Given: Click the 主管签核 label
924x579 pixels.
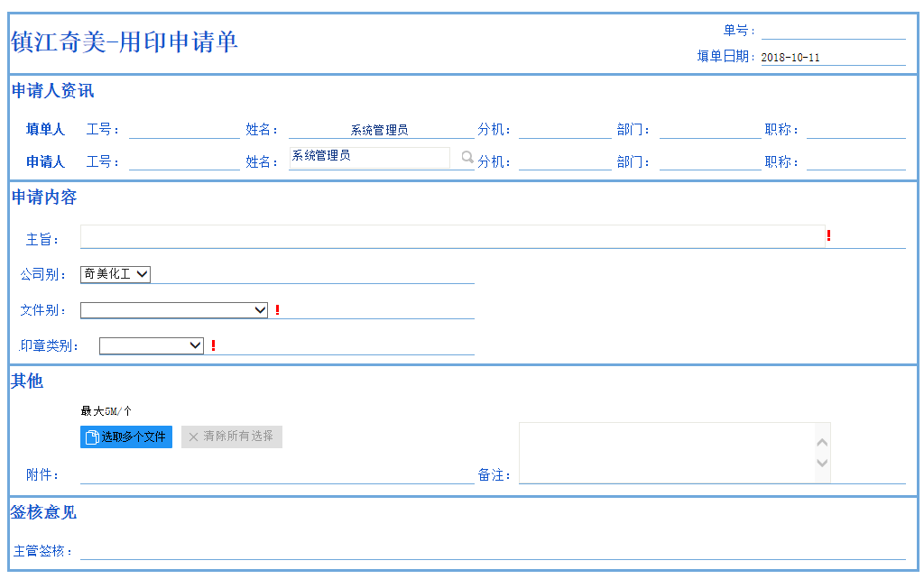Looking at the screenshot, I should point(42,551).
